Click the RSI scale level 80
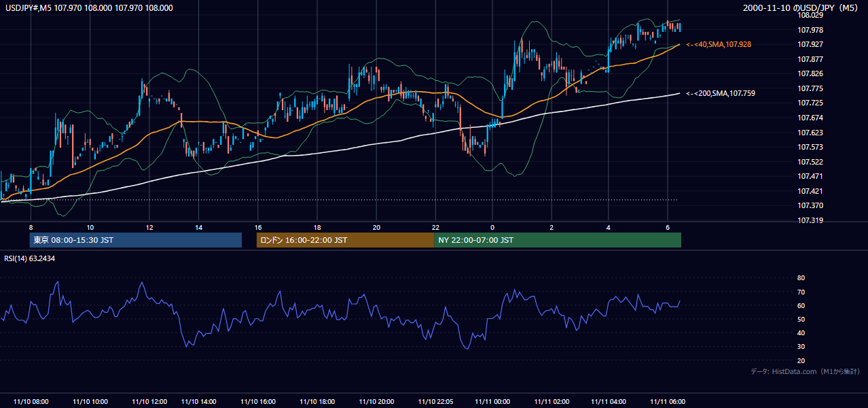The width and height of the screenshot is (868, 408). click(x=801, y=278)
